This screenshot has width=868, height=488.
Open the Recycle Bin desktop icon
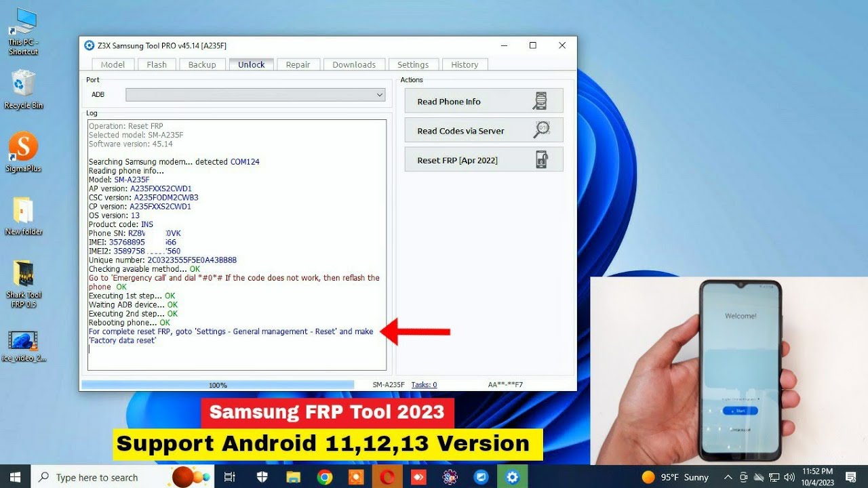coord(23,89)
